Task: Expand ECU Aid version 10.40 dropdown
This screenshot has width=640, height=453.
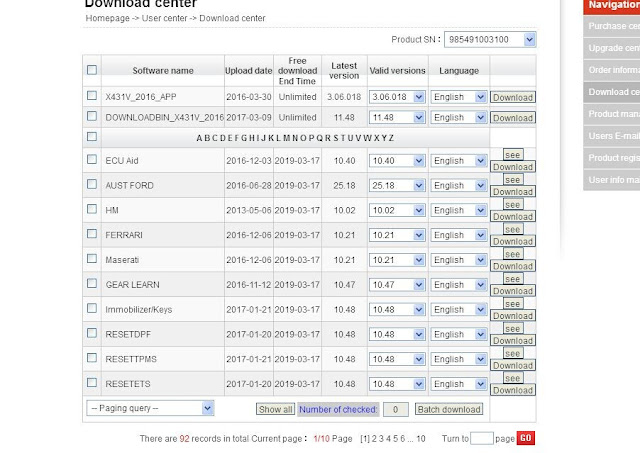Action: pyautogui.click(x=397, y=161)
